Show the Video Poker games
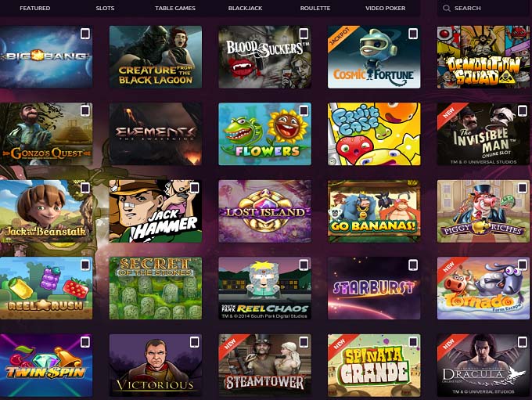532x400 pixels. [386, 8]
